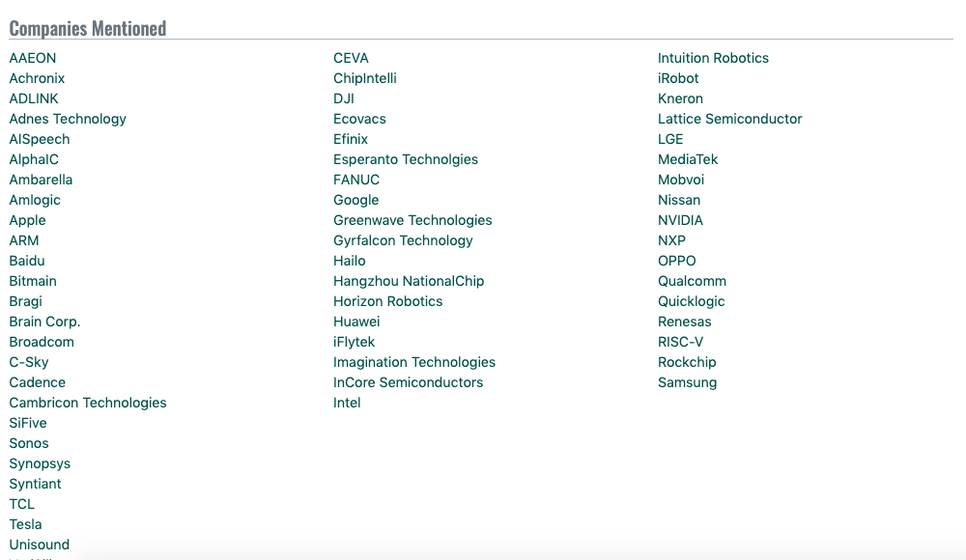The height and width of the screenshot is (560, 966).
Task: Open the Hangzhou NationalChip link
Action: tap(409, 281)
